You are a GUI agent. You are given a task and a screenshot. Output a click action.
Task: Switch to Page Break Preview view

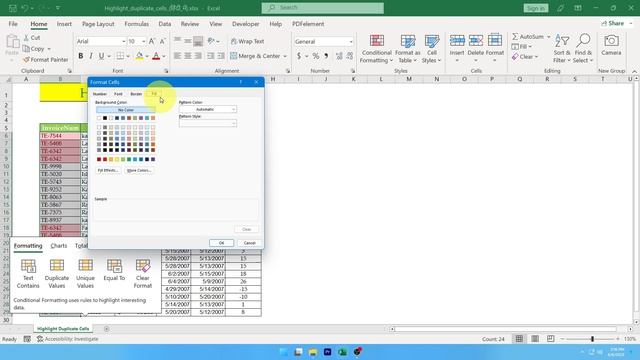[551, 339]
